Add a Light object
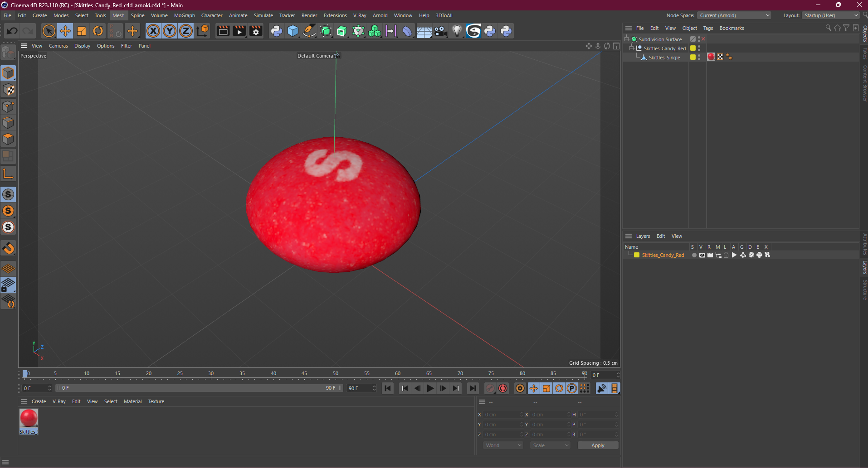 pyautogui.click(x=457, y=31)
